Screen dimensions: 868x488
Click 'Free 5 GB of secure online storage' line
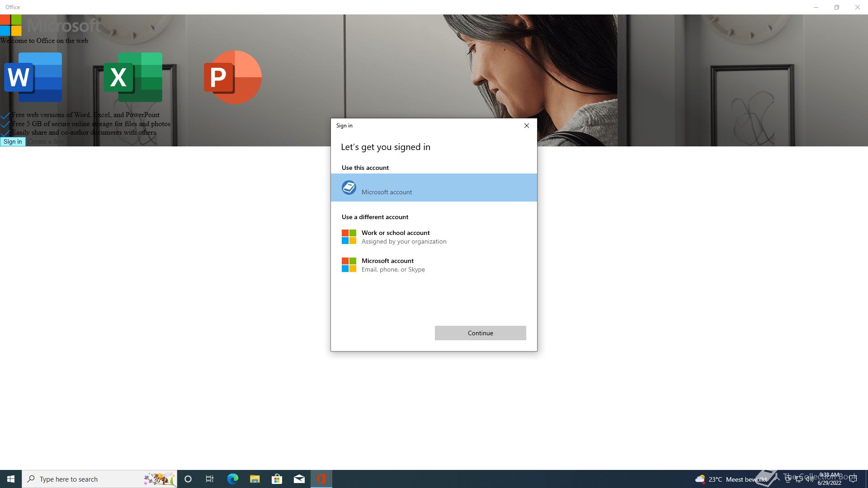91,124
